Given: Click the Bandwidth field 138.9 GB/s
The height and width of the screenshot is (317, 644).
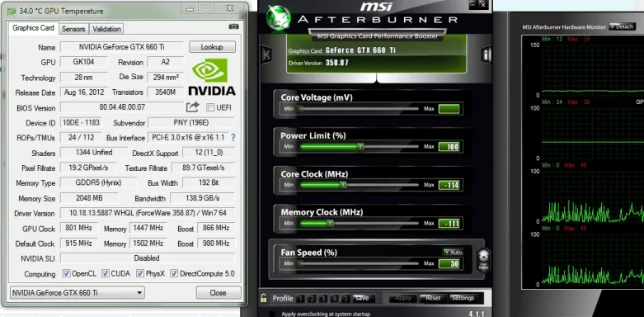Looking at the screenshot, I should point(203,198).
